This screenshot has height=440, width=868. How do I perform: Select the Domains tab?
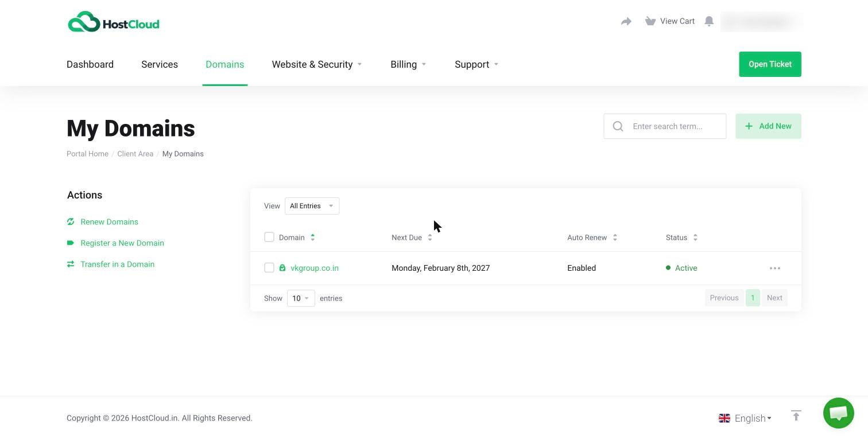pos(225,64)
